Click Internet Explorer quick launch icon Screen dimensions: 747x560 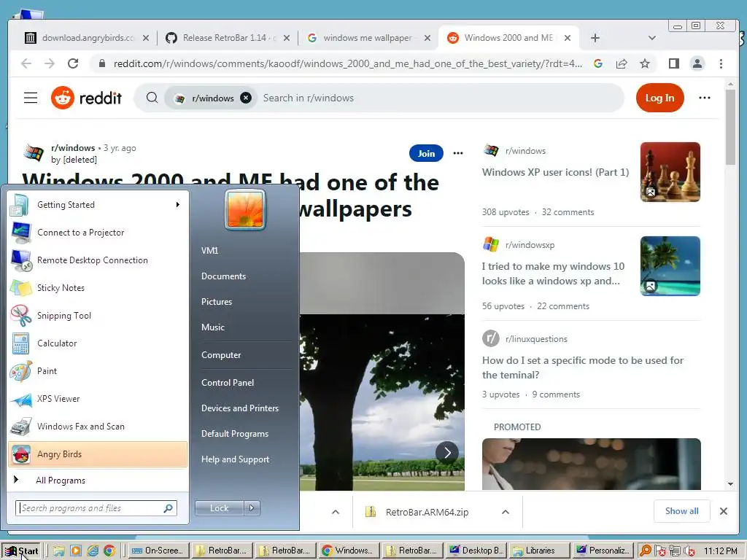[x=93, y=551]
